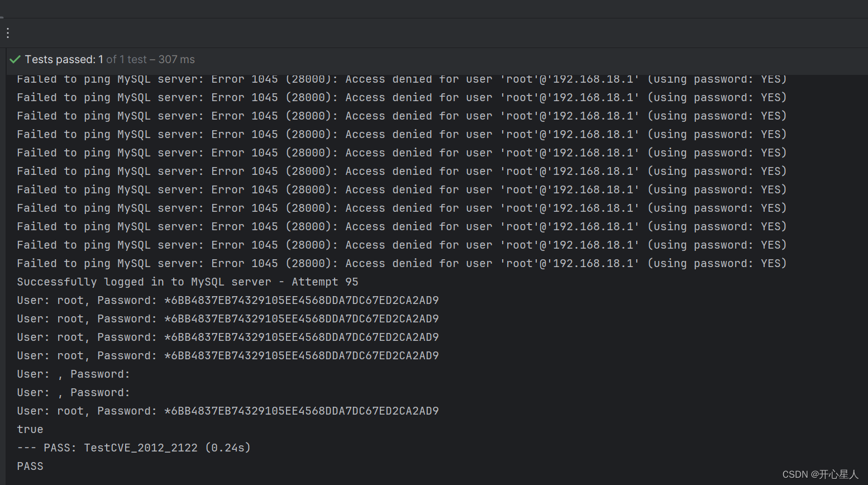Click the 'Successfully logged in to MySQL server - Attempt 95' line
This screenshot has width=868, height=485.
(188, 282)
